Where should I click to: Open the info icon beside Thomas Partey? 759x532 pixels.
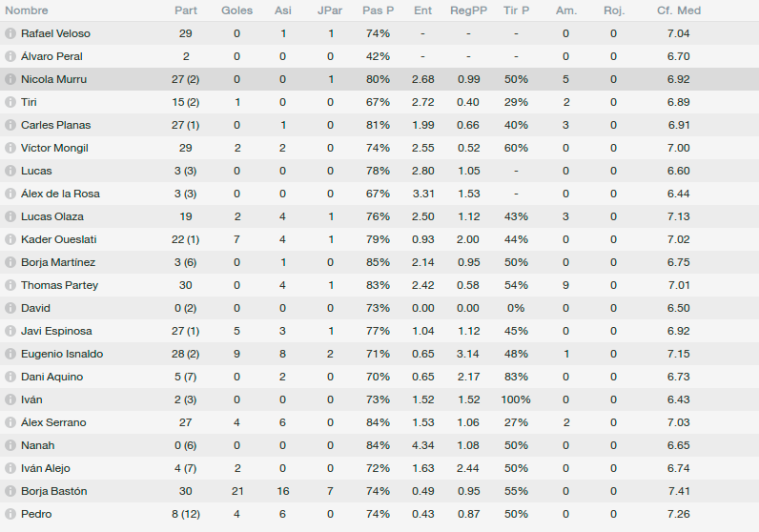point(10,286)
